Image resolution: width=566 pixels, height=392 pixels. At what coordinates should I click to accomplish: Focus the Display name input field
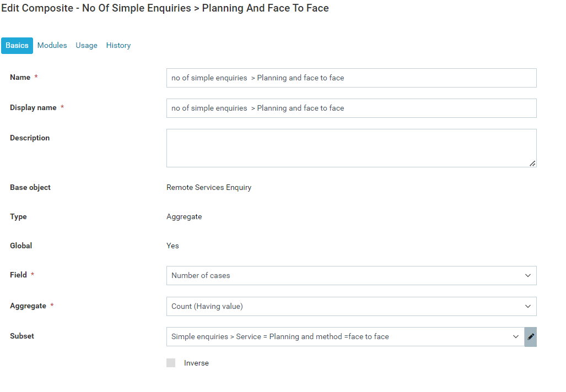coord(351,108)
